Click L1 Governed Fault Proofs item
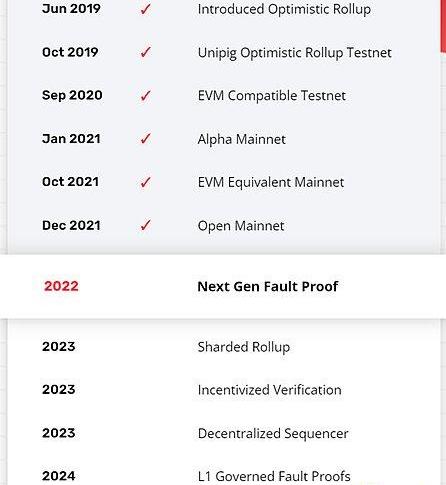Viewport: 446px width, 485px height. (274, 476)
